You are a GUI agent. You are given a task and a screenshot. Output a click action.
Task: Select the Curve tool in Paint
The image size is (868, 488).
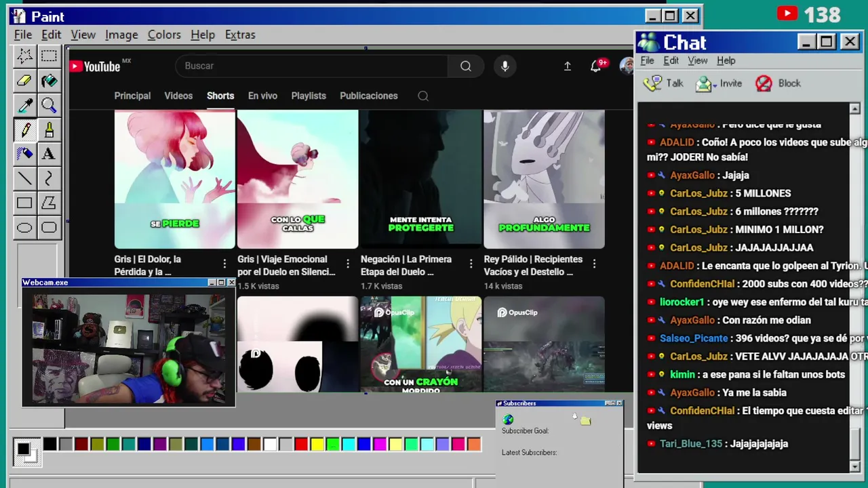(x=49, y=178)
